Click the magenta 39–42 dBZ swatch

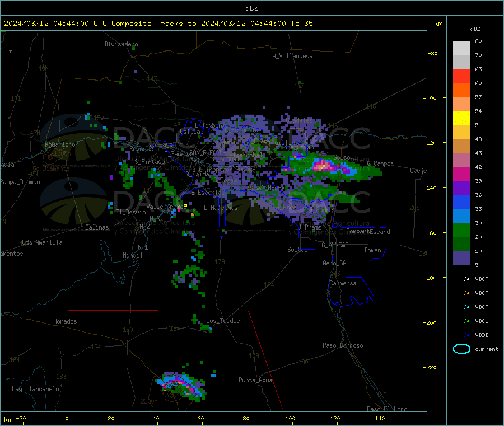tap(461, 174)
